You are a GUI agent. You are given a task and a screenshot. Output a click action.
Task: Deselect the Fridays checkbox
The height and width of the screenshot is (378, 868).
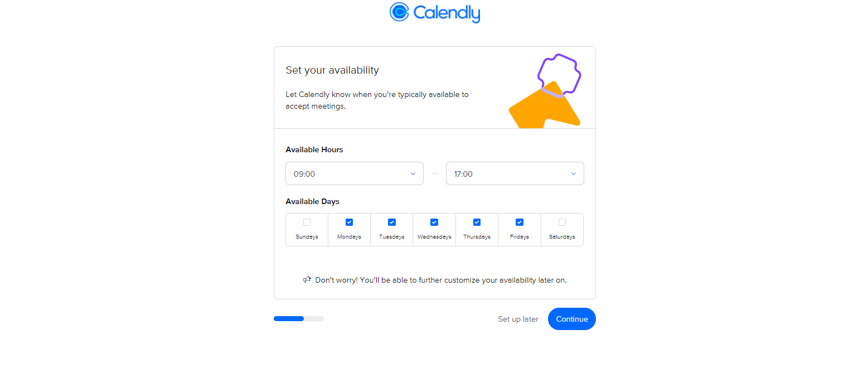pyautogui.click(x=520, y=222)
